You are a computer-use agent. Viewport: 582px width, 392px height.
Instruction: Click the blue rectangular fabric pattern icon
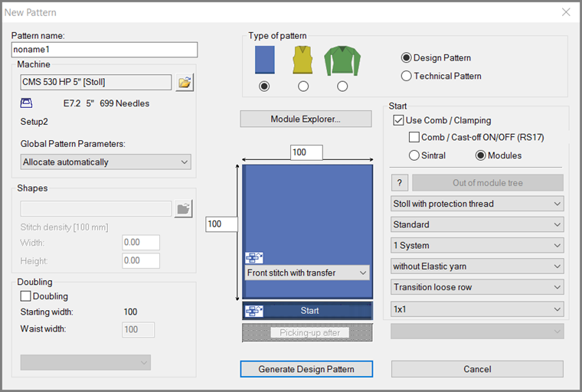(264, 59)
